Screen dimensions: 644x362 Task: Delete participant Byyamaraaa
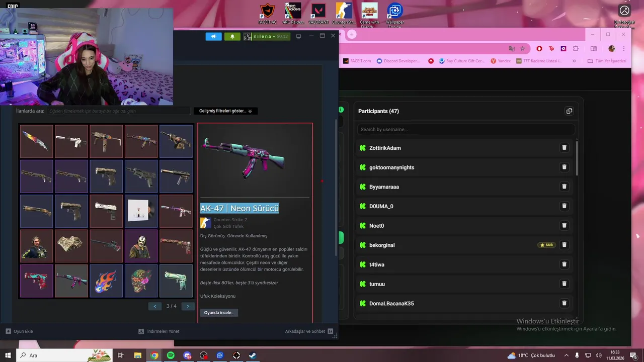point(564,187)
